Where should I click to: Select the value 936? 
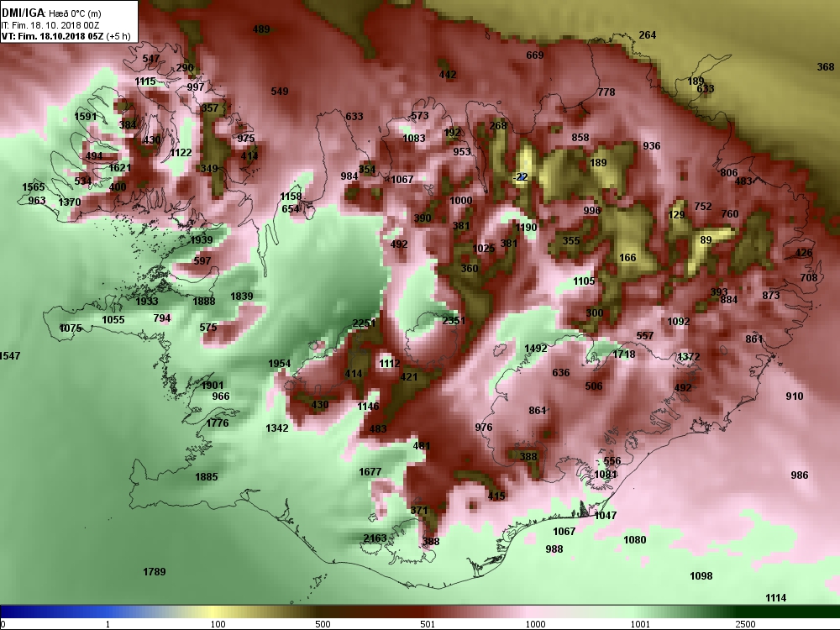click(652, 145)
